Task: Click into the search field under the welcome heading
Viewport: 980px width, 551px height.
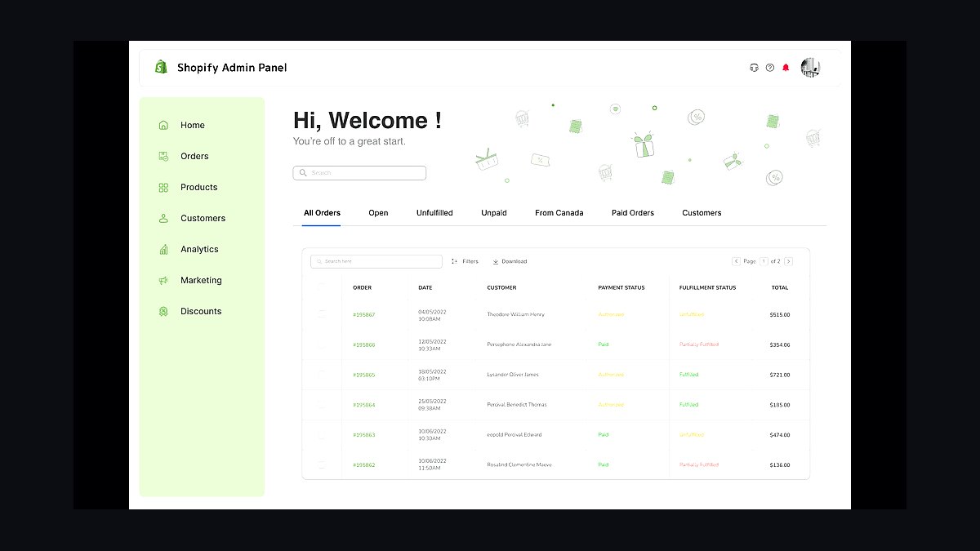Action: (359, 173)
